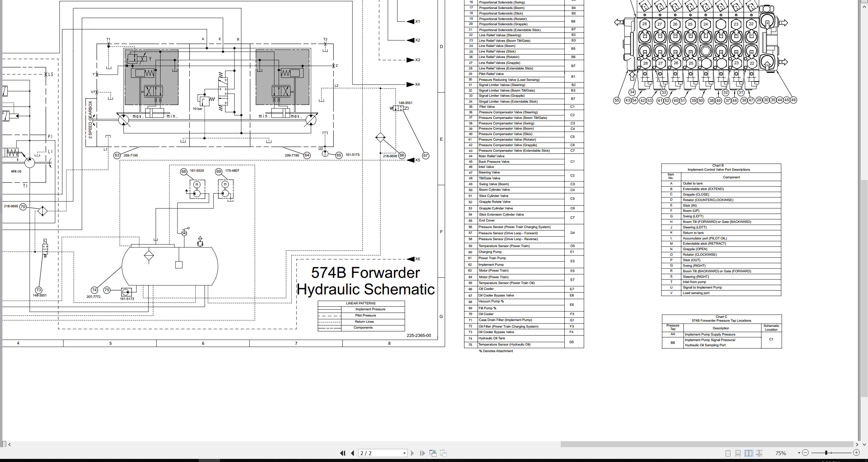
Task: Zoom in with the plus button
Action: (856, 453)
